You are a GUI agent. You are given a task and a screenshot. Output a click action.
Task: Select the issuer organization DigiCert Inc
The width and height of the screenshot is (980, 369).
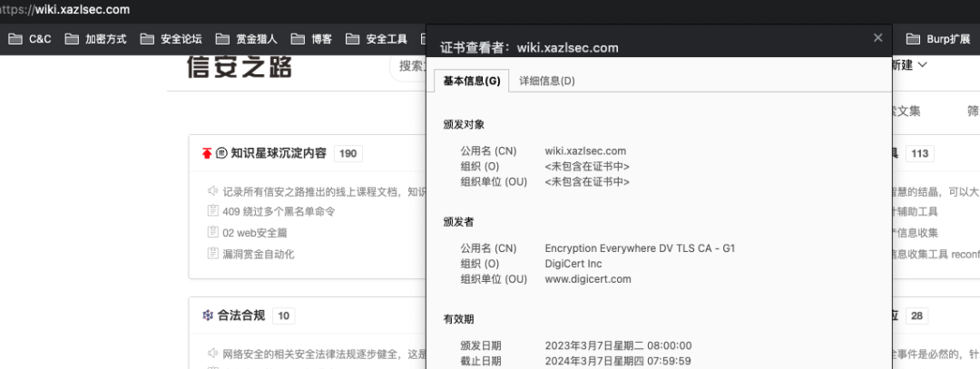(x=573, y=264)
